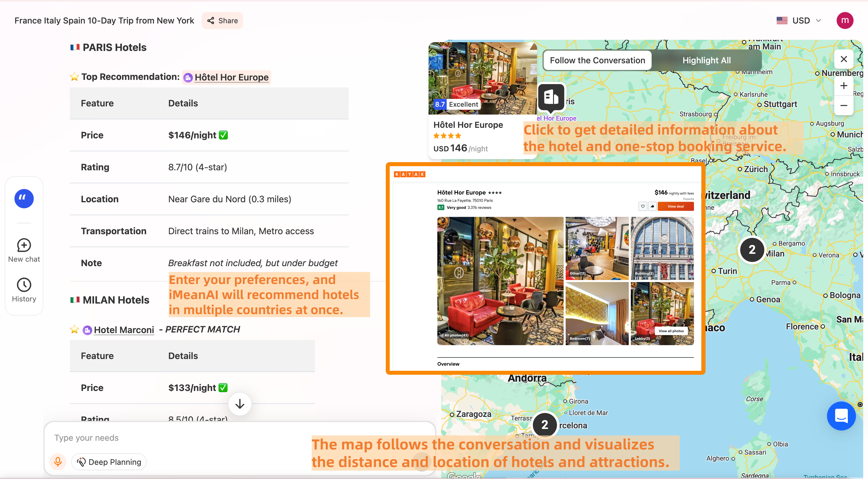Click 'Breakfast not included, but under budget'

(253, 263)
